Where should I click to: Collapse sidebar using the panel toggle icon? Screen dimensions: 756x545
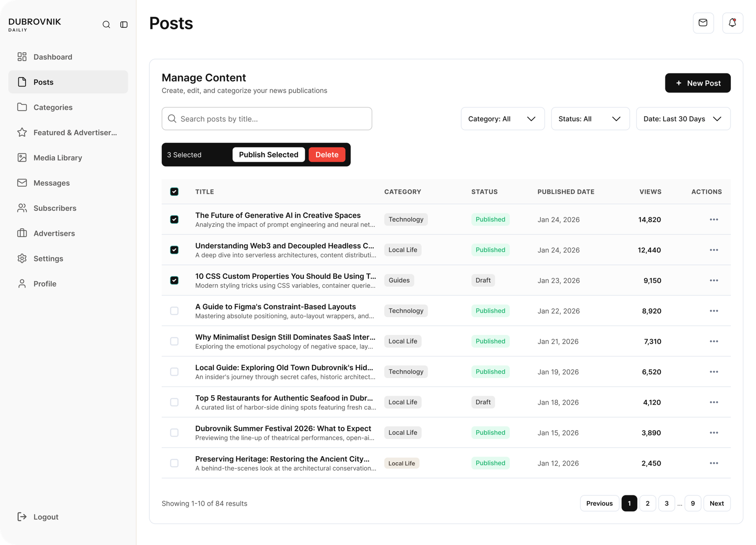(124, 25)
